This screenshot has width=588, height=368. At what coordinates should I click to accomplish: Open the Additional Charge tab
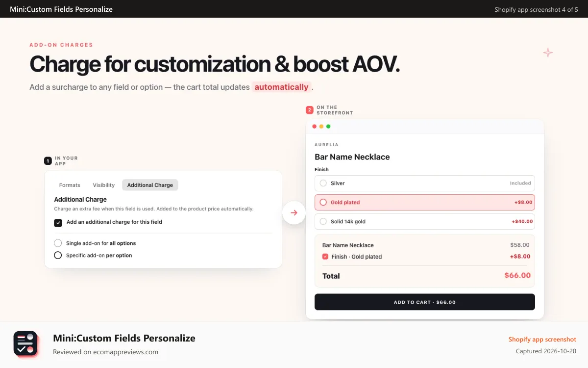pyautogui.click(x=150, y=185)
